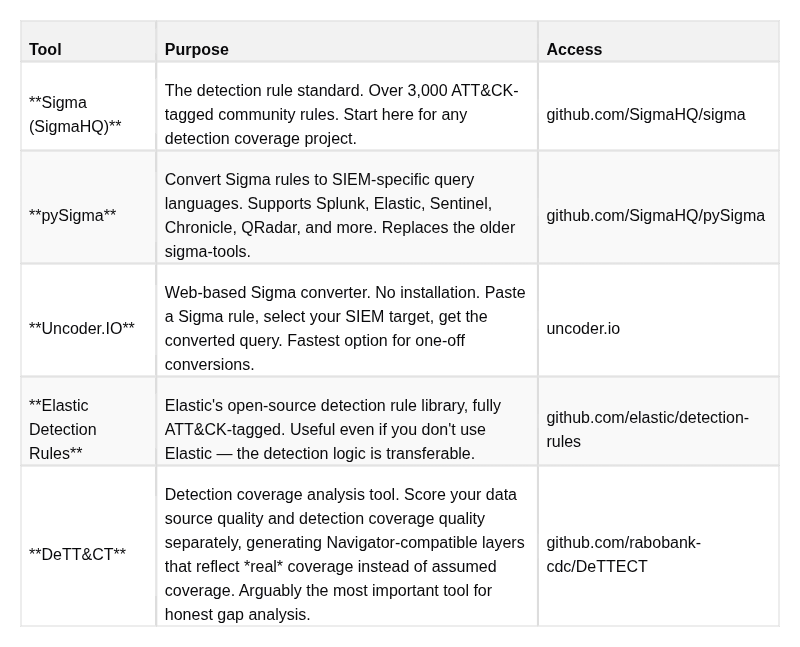Open the github.com/SigmaHQ/pySigma link
The height and width of the screenshot is (647, 800).
point(655,215)
